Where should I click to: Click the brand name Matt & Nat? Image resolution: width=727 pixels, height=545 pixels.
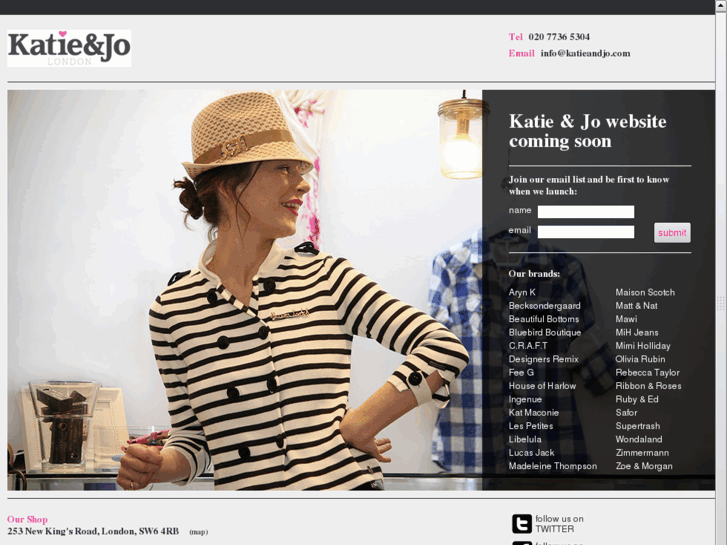pyautogui.click(x=636, y=306)
